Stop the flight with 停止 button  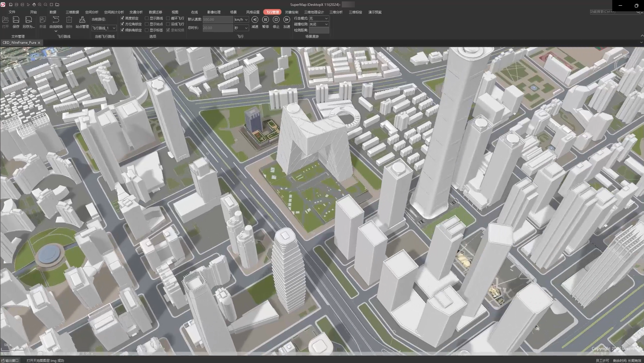(276, 20)
